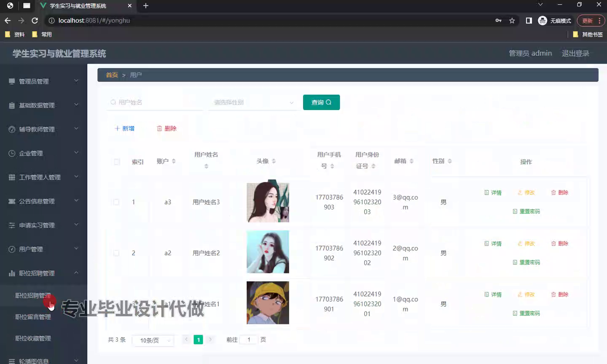Open the 请选择性别 dropdown

(253, 102)
